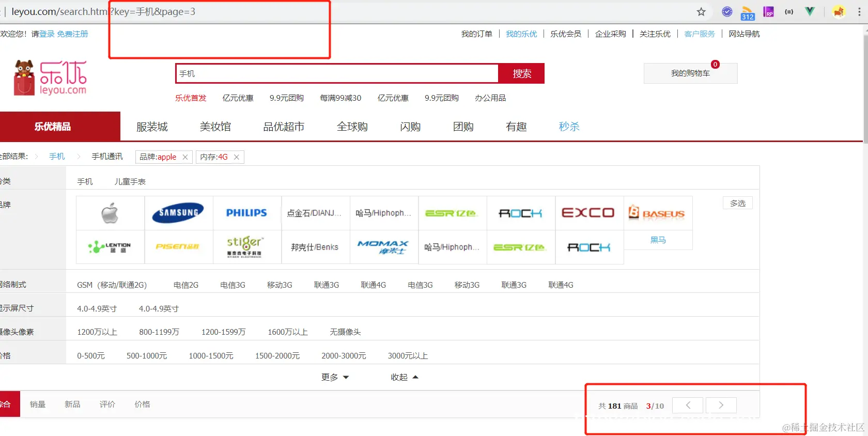Remove the 品牌:apple filter tag
The image size is (868, 436).
(x=185, y=157)
